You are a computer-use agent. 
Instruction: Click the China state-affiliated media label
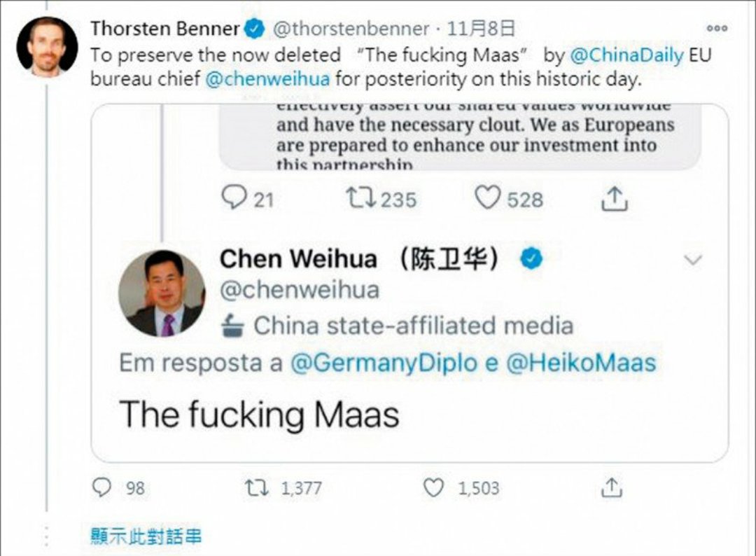click(x=398, y=326)
